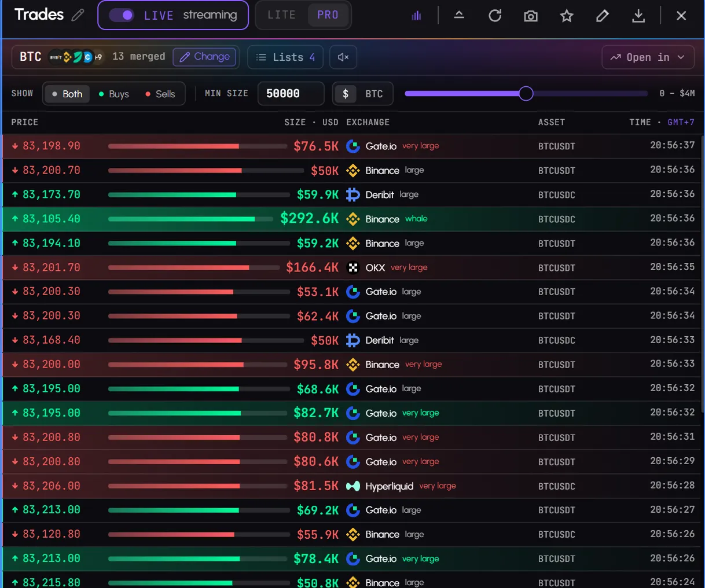This screenshot has height=588, width=705.
Task: Click time 20:56:37 in first row
Action: (x=673, y=145)
